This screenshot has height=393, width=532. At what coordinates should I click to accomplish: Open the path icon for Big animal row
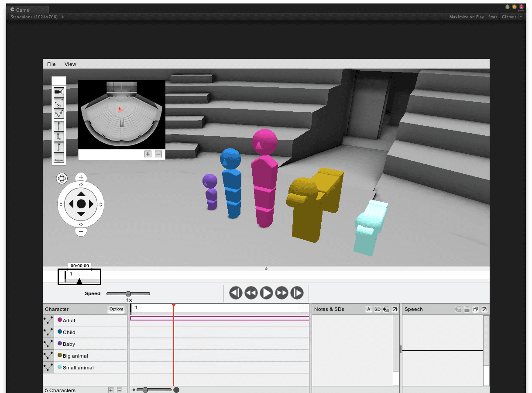pyautogui.click(x=48, y=355)
